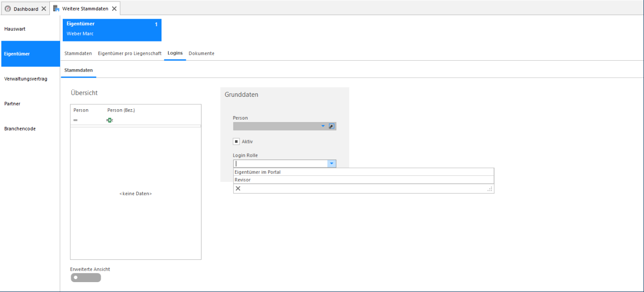This screenshot has height=292, width=644.
Task: Open the Eigentümer pro Liegenschaft tab
Action: click(130, 53)
